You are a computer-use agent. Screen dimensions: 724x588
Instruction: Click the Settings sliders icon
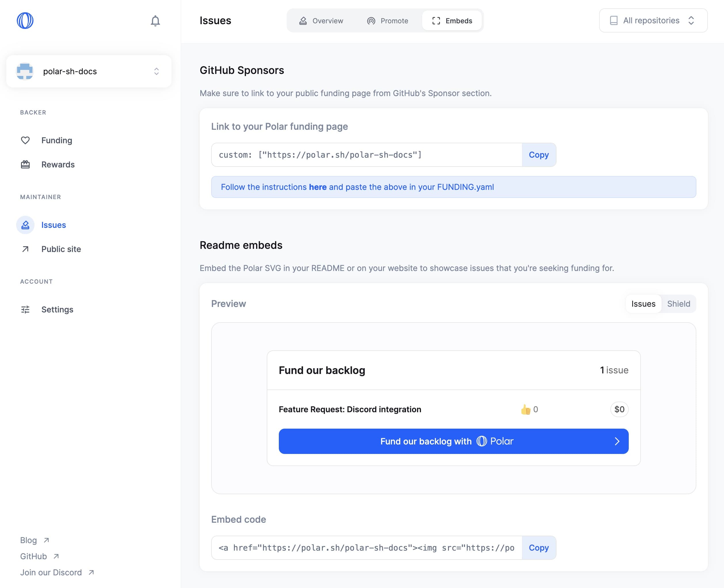click(x=25, y=310)
